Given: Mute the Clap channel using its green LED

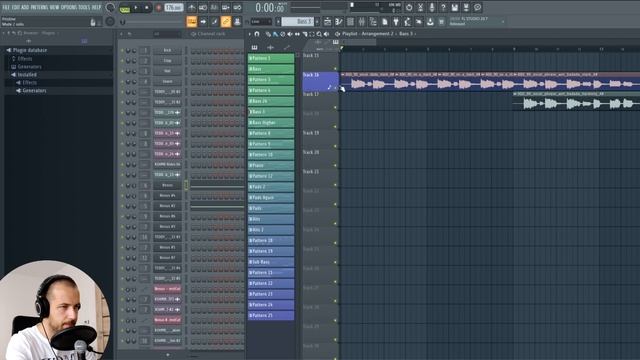Looking at the screenshot, I should [x=122, y=61].
